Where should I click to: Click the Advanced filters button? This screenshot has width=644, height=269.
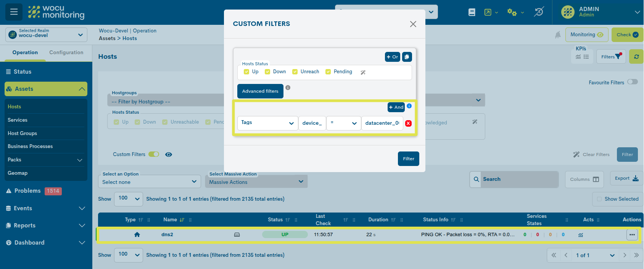(260, 91)
